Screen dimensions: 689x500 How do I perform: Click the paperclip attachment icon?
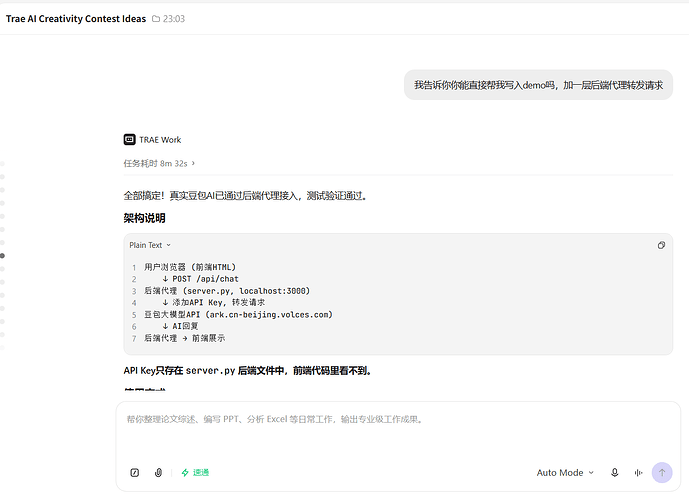click(158, 472)
